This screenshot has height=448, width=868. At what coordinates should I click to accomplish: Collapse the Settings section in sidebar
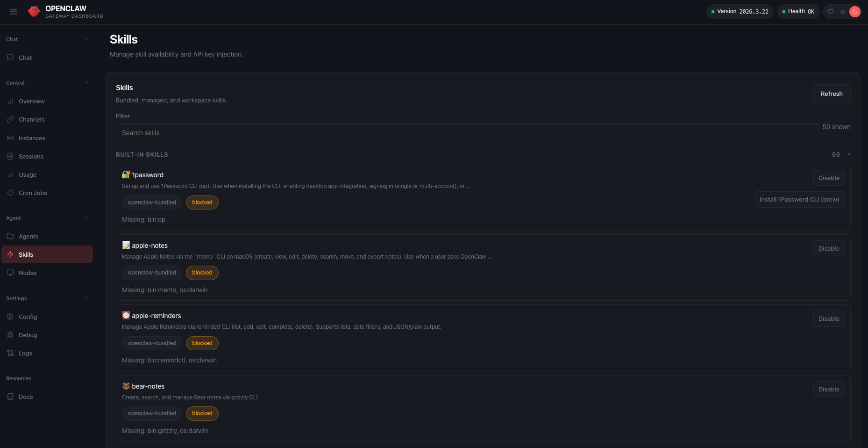click(x=87, y=298)
